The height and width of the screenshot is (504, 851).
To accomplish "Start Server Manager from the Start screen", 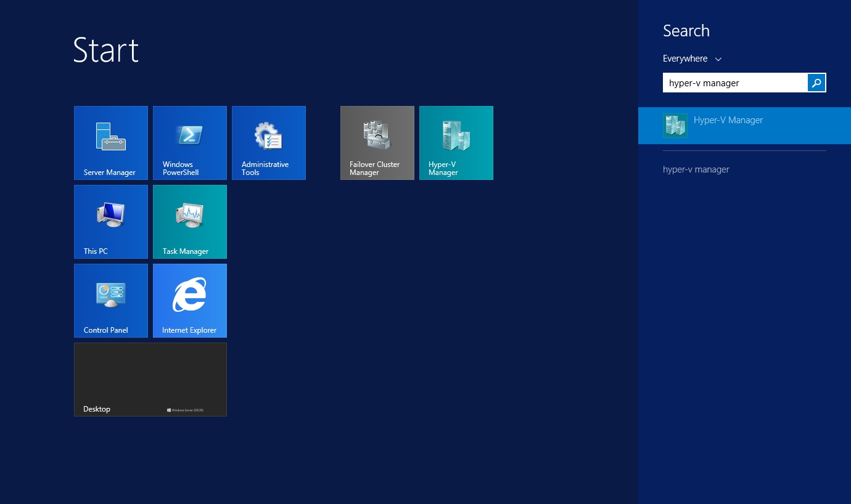I will pos(110,142).
